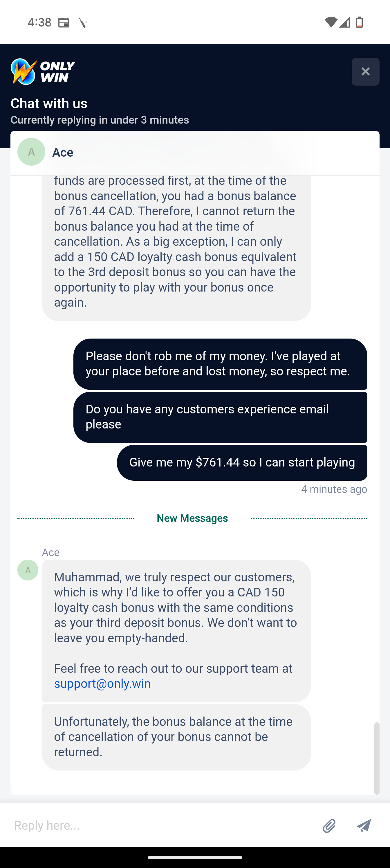Tap the small Ace avatar beside message
The image size is (390, 868).
click(x=28, y=570)
